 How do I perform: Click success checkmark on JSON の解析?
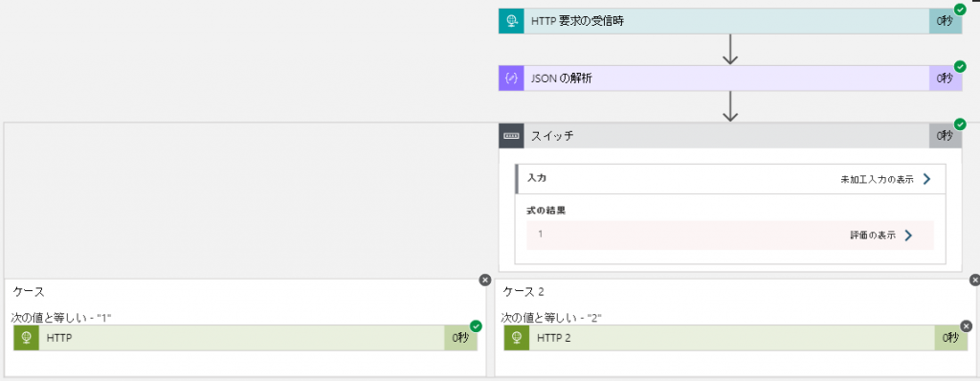[960, 66]
